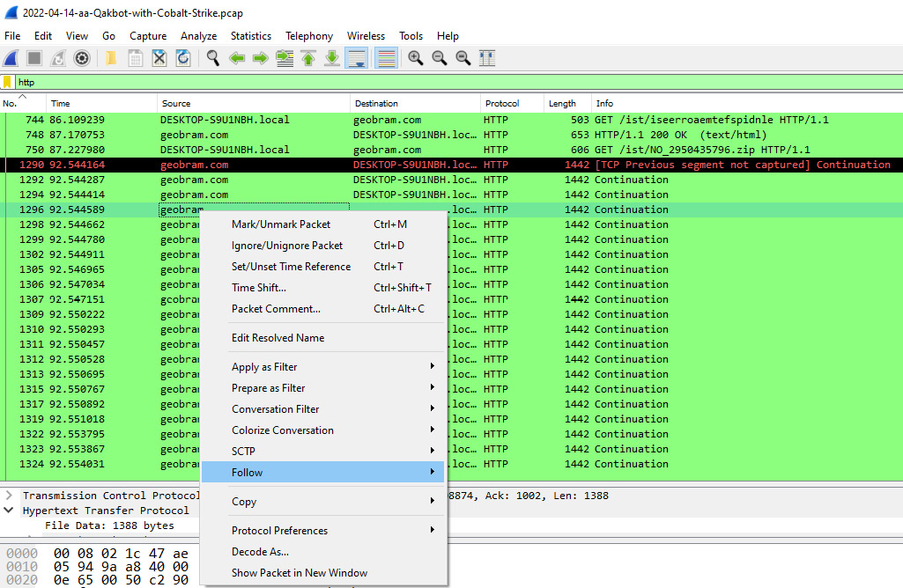Open capture options gear icon
The height and width of the screenshot is (588, 903).
(x=82, y=58)
